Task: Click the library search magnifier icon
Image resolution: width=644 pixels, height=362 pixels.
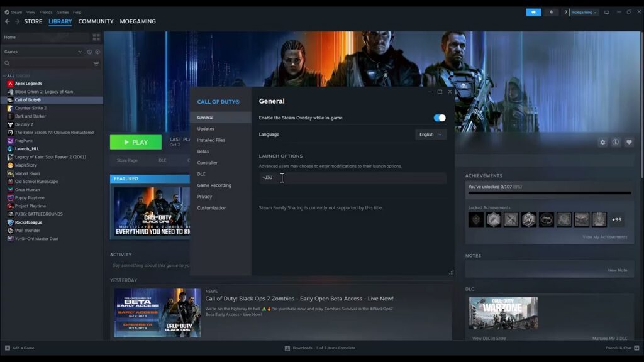Action: (7, 63)
